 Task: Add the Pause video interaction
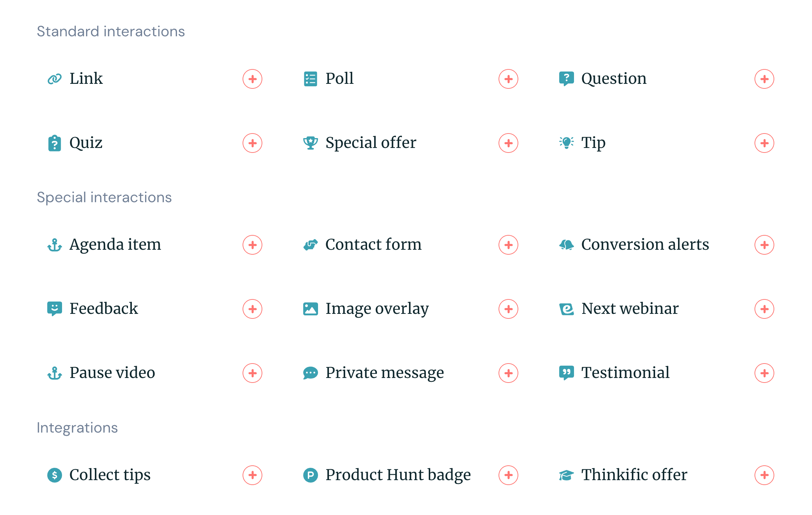[252, 373]
